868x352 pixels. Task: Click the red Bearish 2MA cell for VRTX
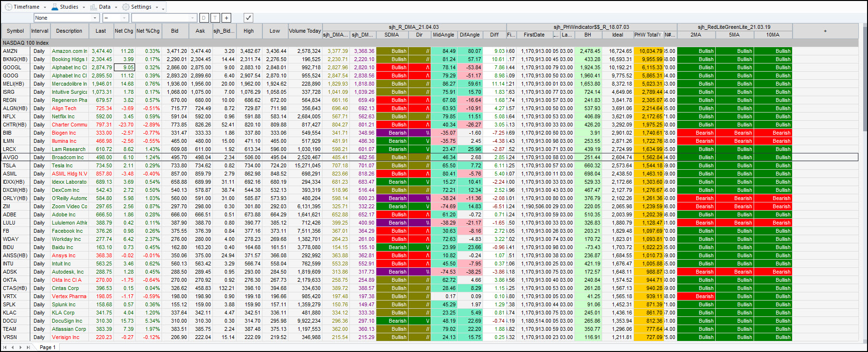(x=696, y=296)
